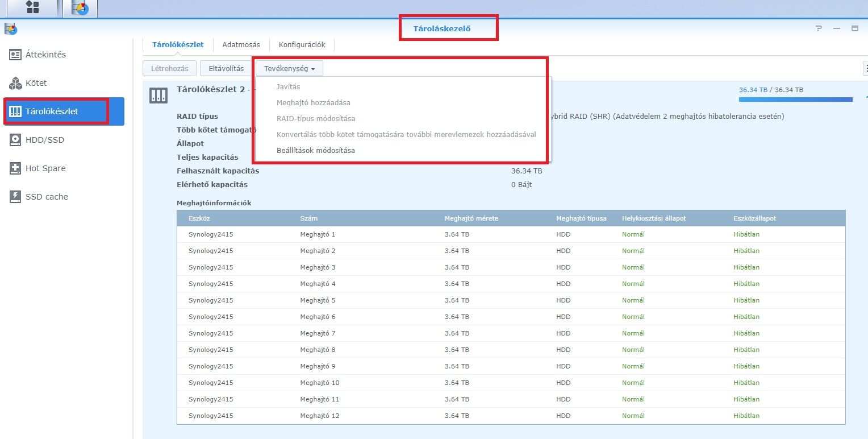The image size is (868, 439).
Task: Select the Meghajtó 10 row
Action: pyautogui.click(x=511, y=383)
